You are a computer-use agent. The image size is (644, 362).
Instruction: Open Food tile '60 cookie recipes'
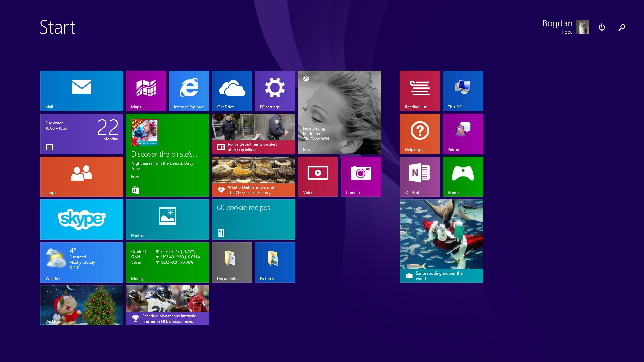coord(254,220)
